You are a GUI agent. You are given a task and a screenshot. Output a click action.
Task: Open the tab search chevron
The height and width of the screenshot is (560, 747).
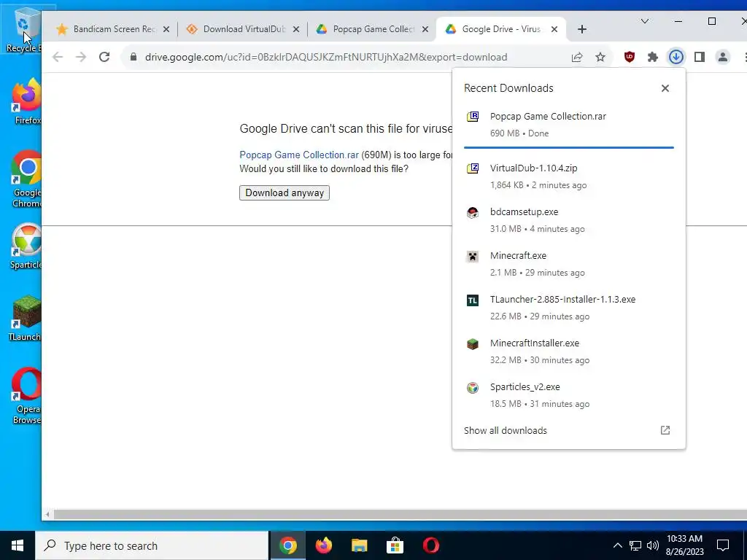pos(645,21)
